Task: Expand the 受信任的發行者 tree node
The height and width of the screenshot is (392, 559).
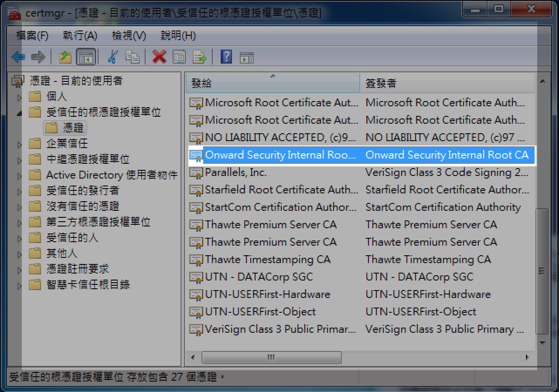Action: coord(20,192)
